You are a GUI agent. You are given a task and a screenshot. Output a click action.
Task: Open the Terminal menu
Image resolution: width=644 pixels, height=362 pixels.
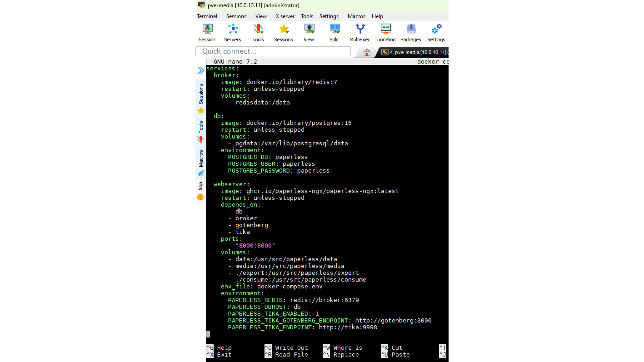coord(207,16)
